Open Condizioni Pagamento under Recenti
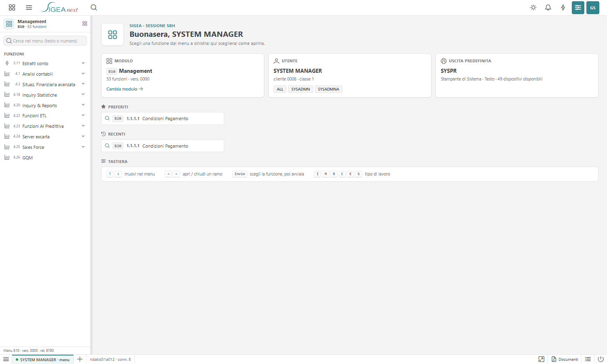Screen dimensions: 607x364 click(163, 146)
